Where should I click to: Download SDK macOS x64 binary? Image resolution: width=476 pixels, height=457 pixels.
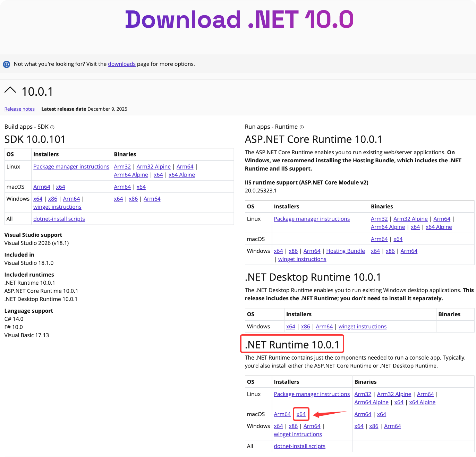point(141,187)
